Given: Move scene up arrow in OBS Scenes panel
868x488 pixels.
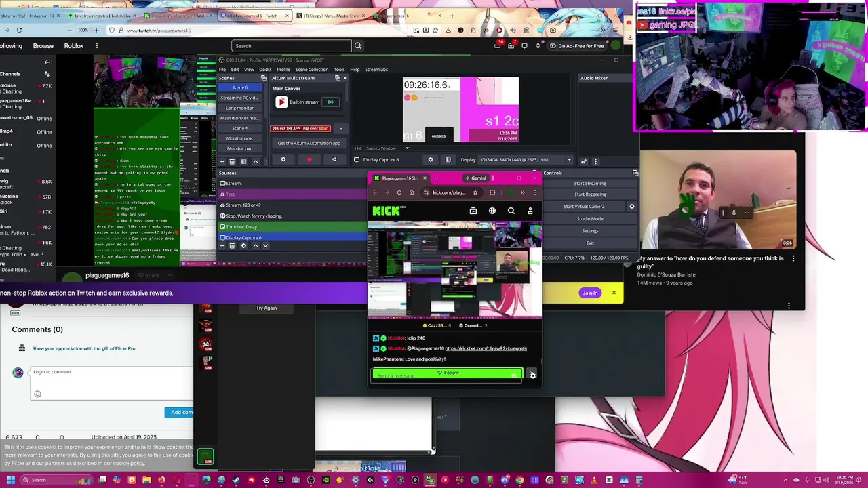Looking at the screenshot, I should 255,161.
